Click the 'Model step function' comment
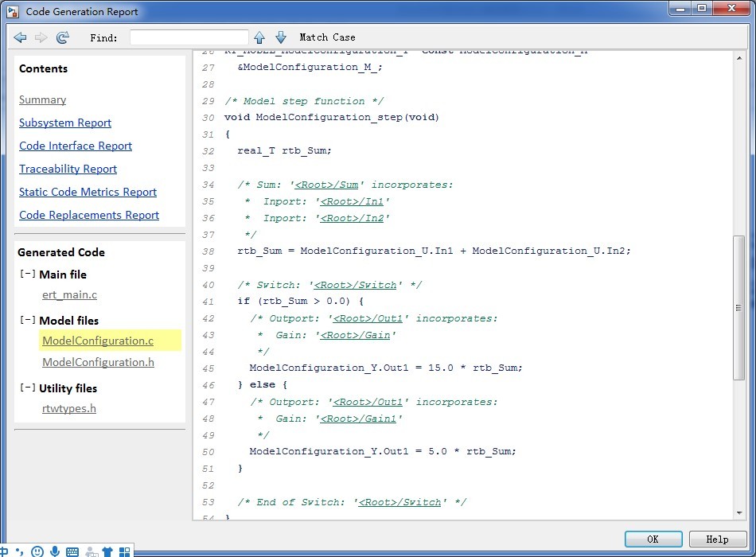 [304, 101]
